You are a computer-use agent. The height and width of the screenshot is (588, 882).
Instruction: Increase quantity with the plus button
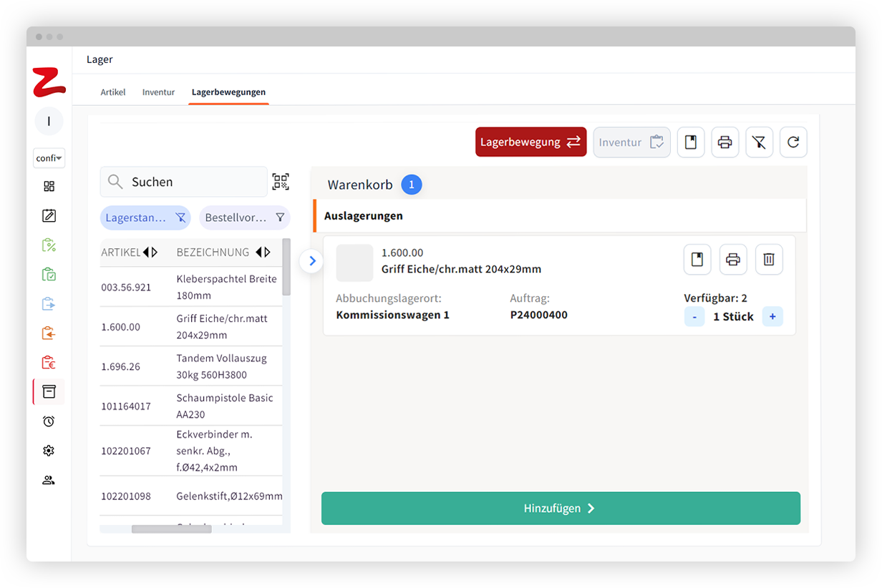click(772, 316)
